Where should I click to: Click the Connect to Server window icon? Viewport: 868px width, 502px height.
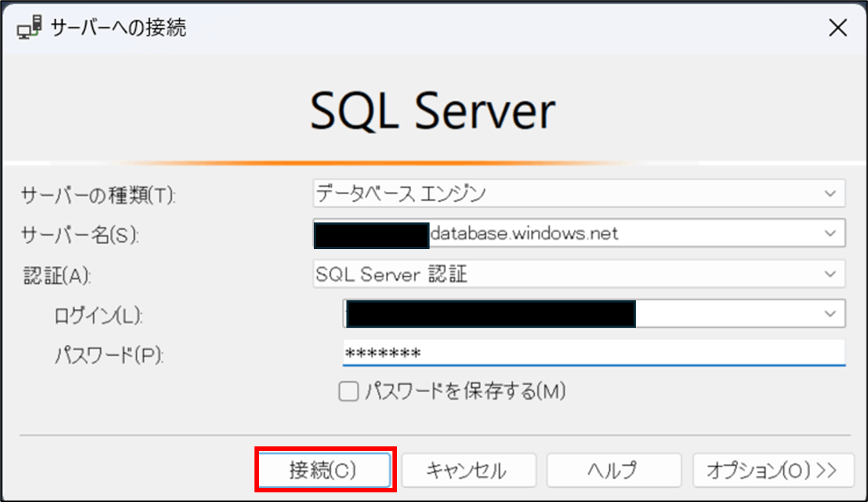30,27
